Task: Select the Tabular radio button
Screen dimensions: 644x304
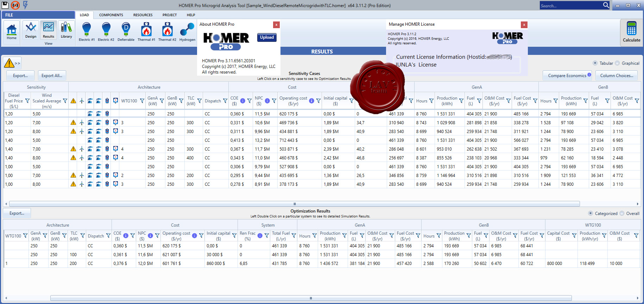Action: (595, 63)
